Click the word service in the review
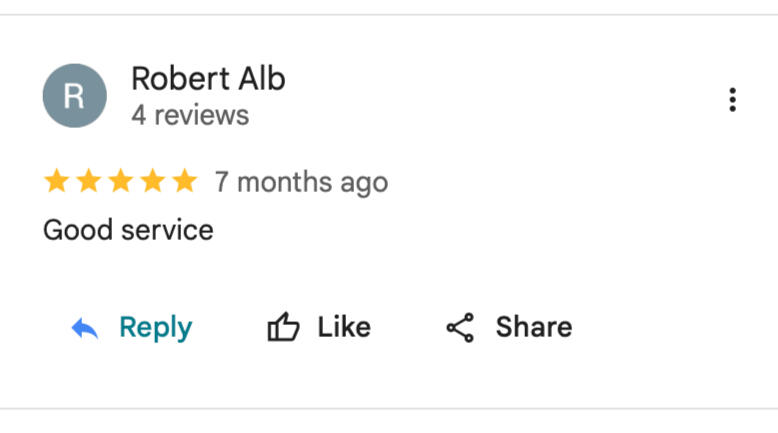The height and width of the screenshot is (433, 778). [167, 231]
